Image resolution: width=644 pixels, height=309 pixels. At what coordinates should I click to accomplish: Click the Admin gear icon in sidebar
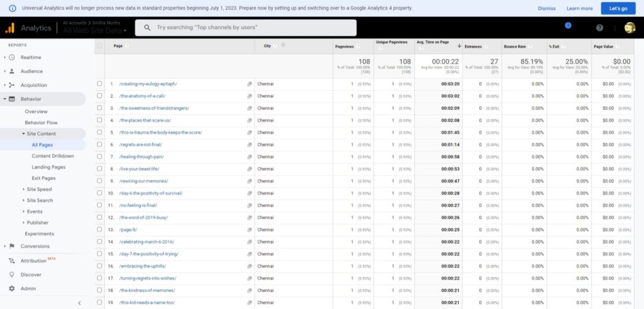[11, 288]
